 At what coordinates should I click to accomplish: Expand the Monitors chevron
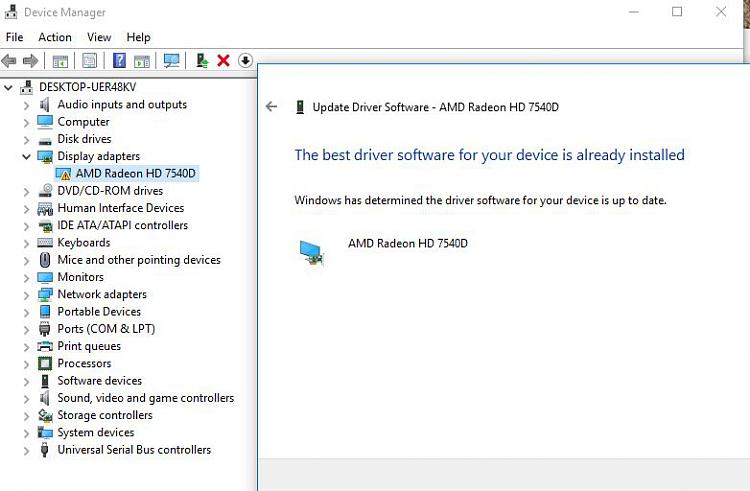click(x=26, y=277)
